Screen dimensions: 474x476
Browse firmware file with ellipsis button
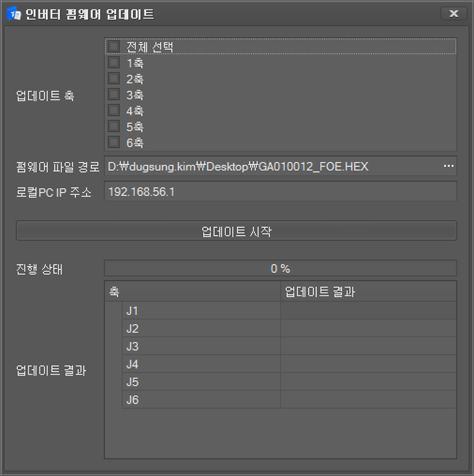[448, 166]
